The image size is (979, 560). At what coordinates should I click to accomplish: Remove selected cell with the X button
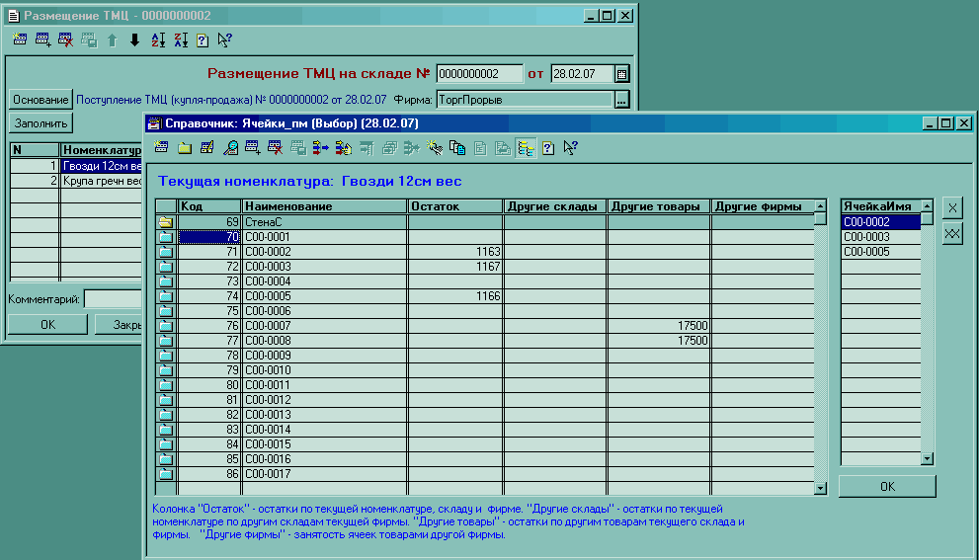952,208
